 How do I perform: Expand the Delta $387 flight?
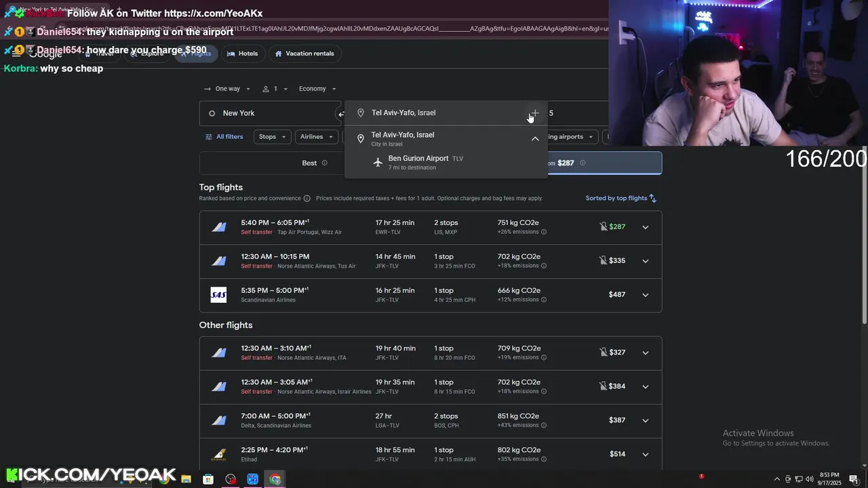pos(645,420)
